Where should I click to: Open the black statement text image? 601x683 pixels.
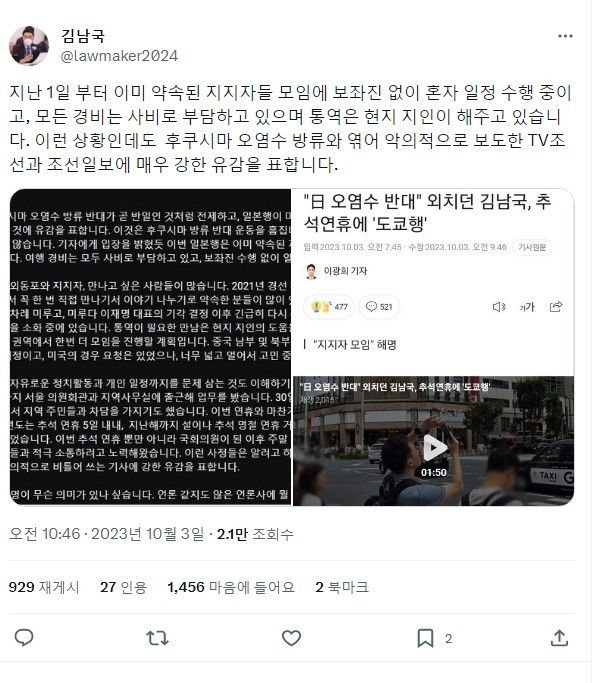click(150, 347)
